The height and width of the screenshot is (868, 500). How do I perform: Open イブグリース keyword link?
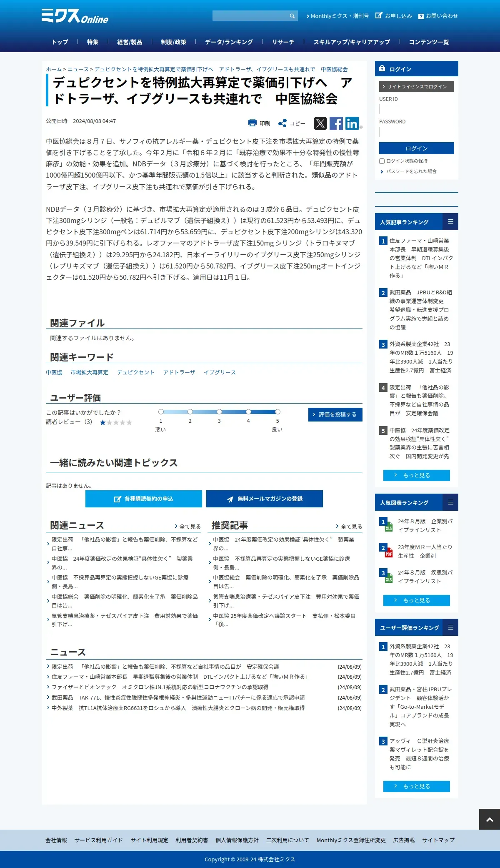pos(220,372)
